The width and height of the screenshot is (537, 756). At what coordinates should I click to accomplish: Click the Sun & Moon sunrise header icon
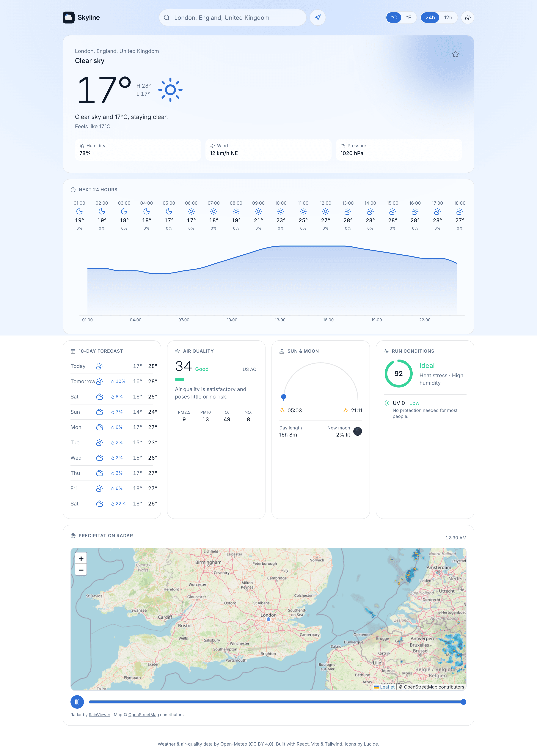[x=282, y=351]
